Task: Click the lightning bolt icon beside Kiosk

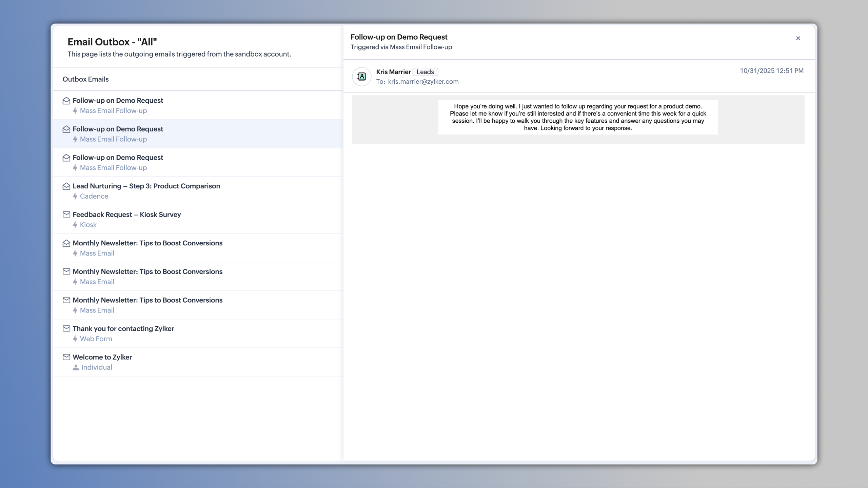Action: [x=75, y=225]
